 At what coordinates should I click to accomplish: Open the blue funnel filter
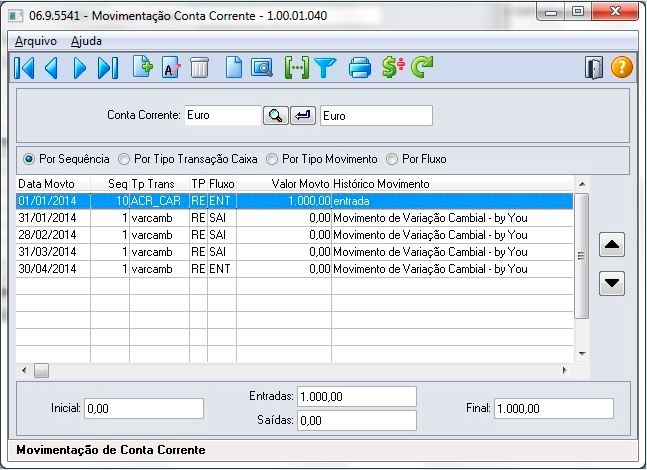tap(325, 68)
